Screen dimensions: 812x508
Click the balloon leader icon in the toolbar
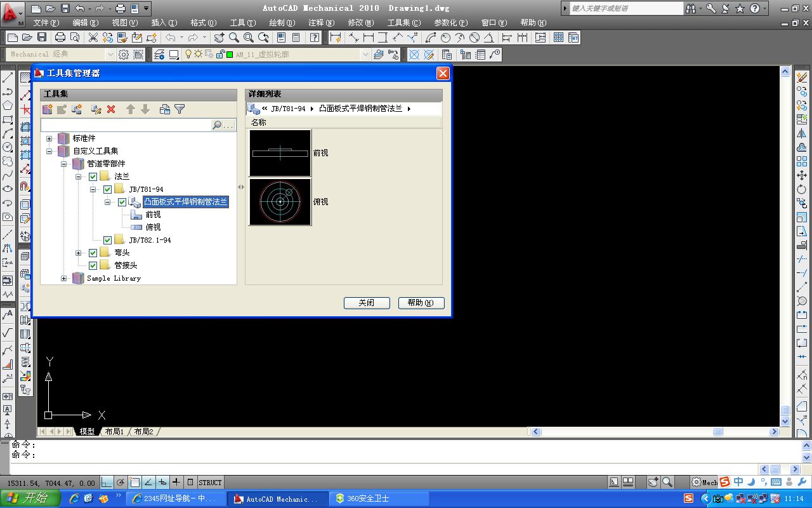495,55
